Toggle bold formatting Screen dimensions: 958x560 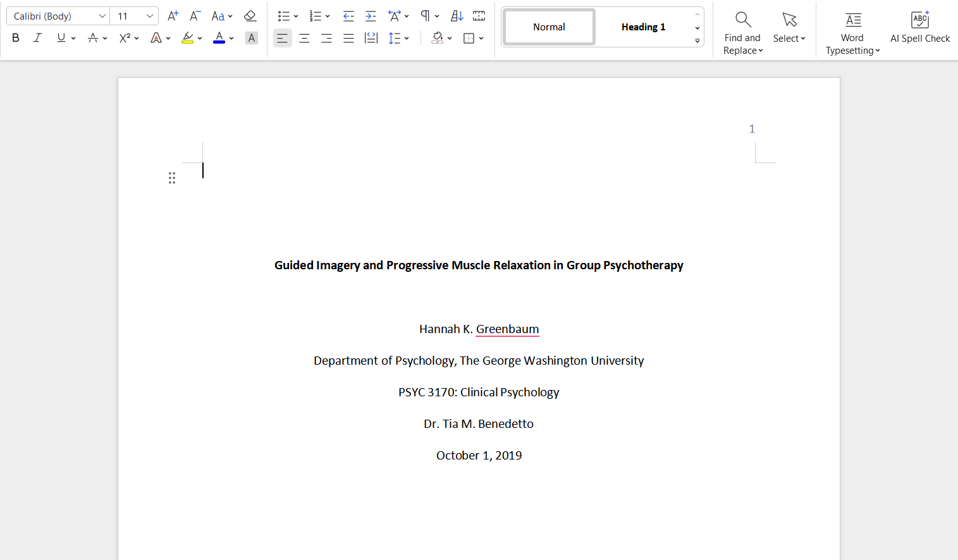16,38
